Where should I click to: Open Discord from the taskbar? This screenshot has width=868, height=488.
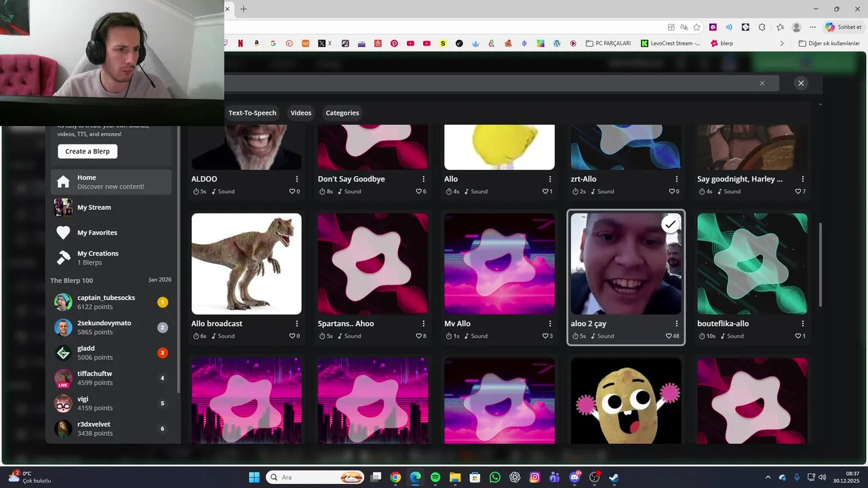coord(575,477)
